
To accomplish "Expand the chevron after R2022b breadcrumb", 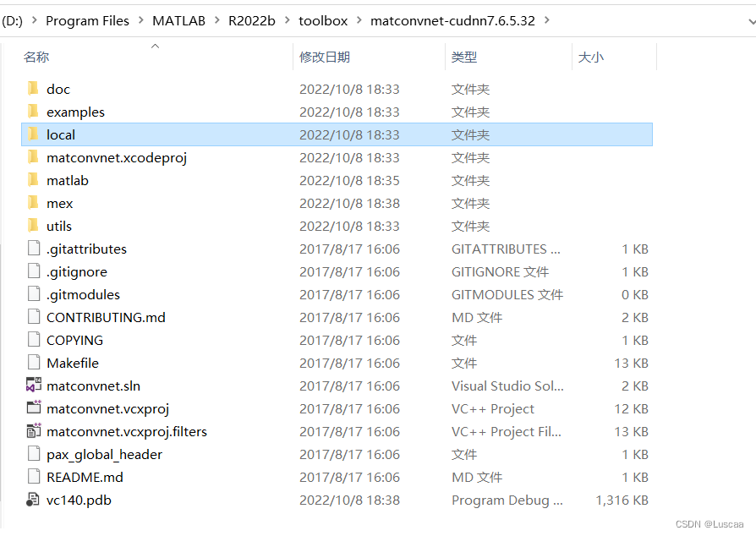I will click(288, 20).
